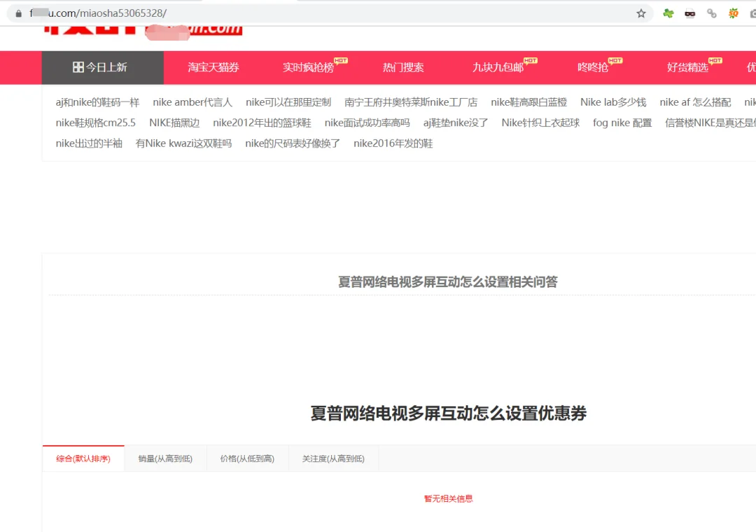
Task: Open the green clover browser extension
Action: click(x=668, y=13)
